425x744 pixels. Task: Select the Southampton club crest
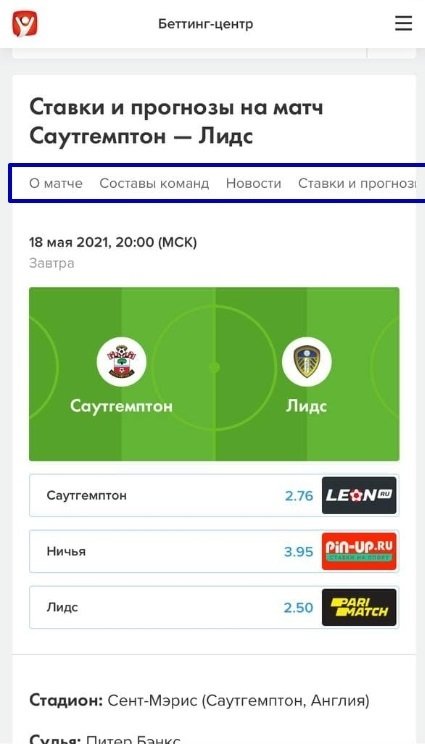pos(121,362)
